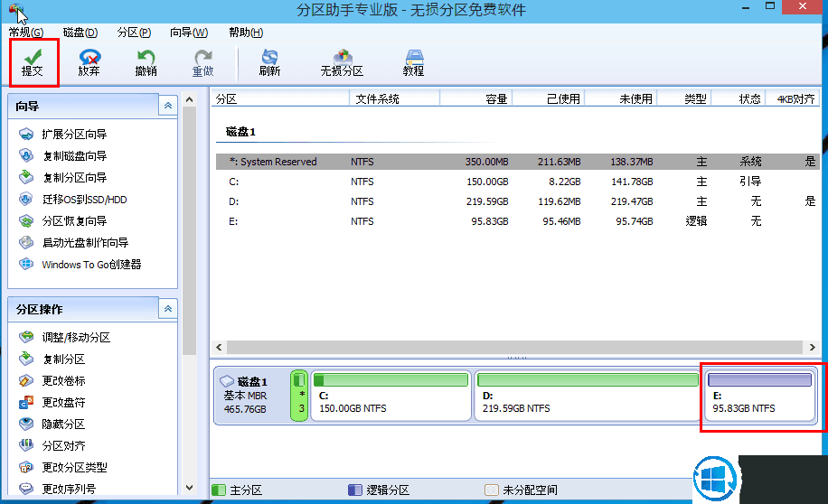Open 启动光盘制作向导

[x=73, y=242]
